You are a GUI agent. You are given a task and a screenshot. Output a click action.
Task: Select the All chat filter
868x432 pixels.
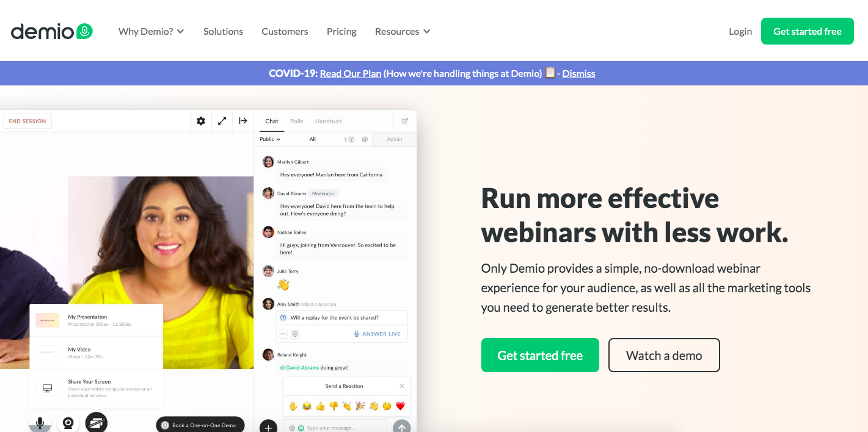(313, 139)
